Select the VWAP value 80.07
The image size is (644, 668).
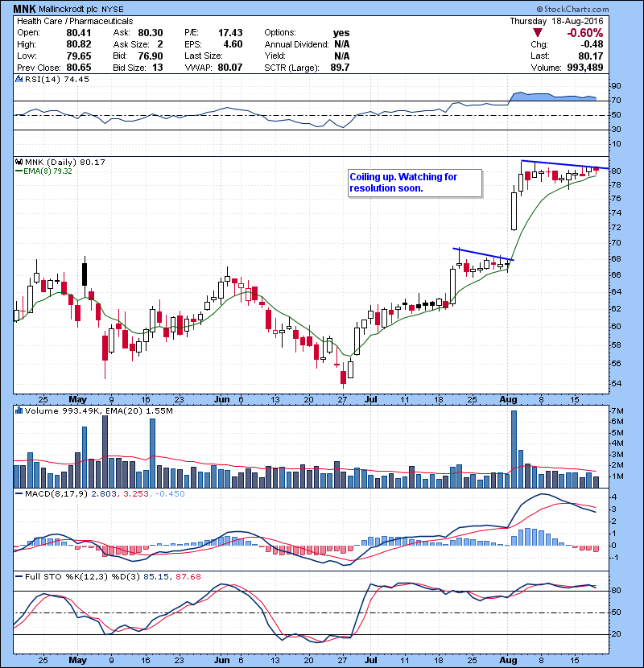pos(230,68)
